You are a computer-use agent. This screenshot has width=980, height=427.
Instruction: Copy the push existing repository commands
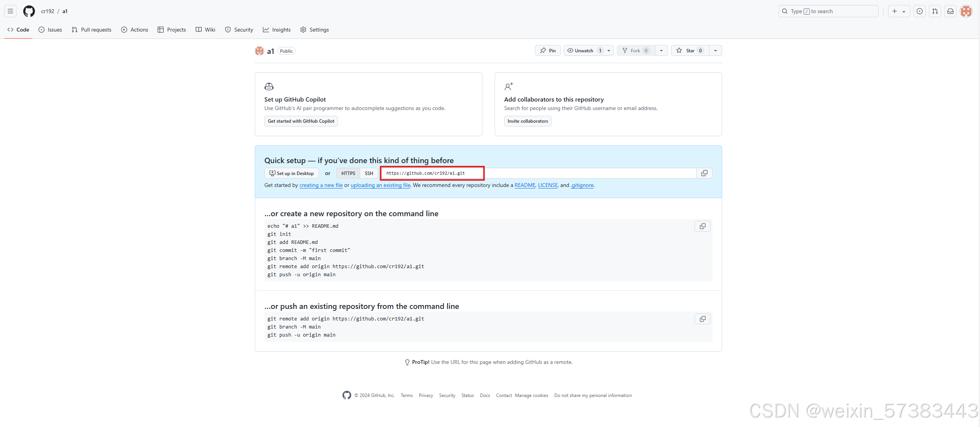702,319
